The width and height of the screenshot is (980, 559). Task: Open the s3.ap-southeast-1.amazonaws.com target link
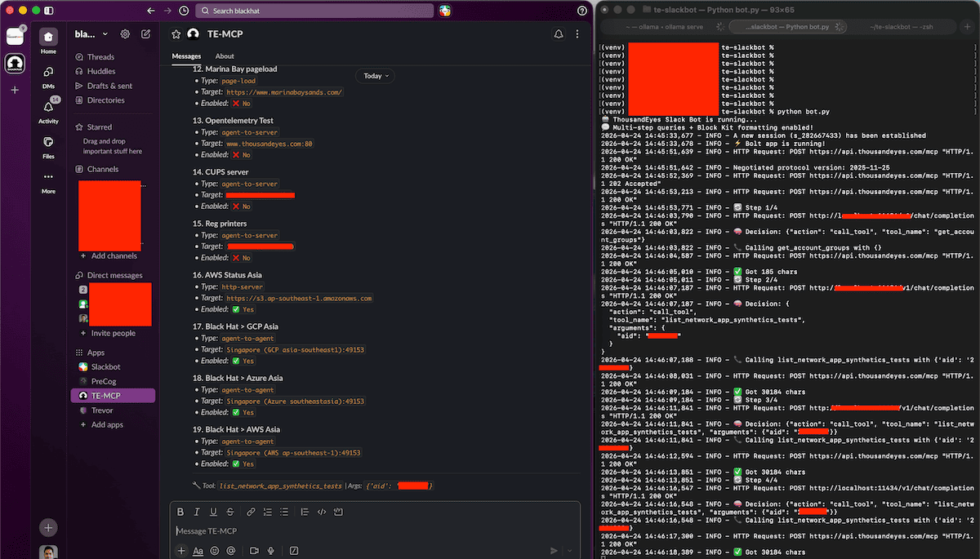(300, 298)
